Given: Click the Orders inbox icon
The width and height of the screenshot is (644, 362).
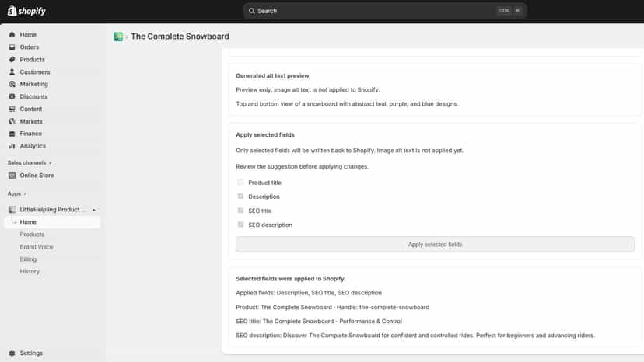Looking at the screenshot, I should coord(12,47).
